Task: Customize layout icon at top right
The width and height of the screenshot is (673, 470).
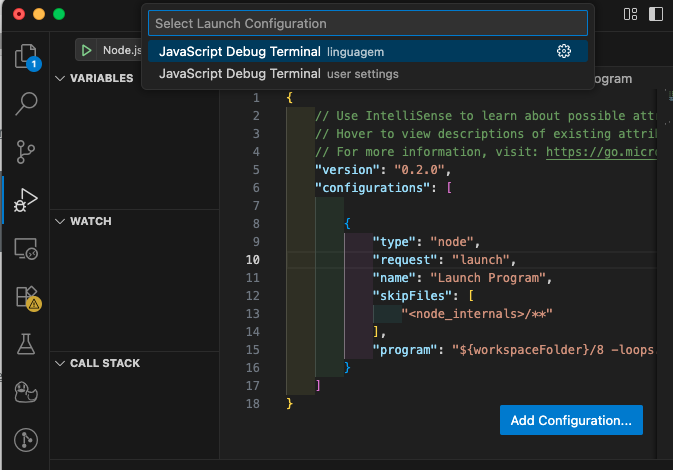Action: [630, 14]
